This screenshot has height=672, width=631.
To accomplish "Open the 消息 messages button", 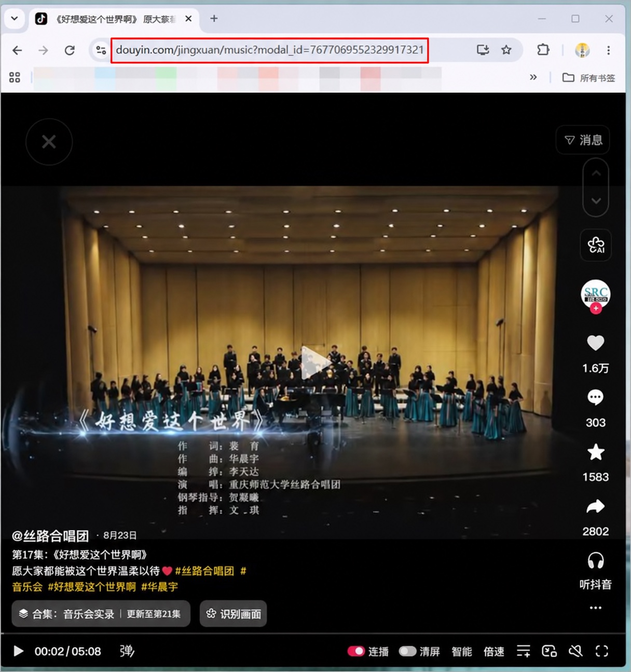I will [x=583, y=140].
